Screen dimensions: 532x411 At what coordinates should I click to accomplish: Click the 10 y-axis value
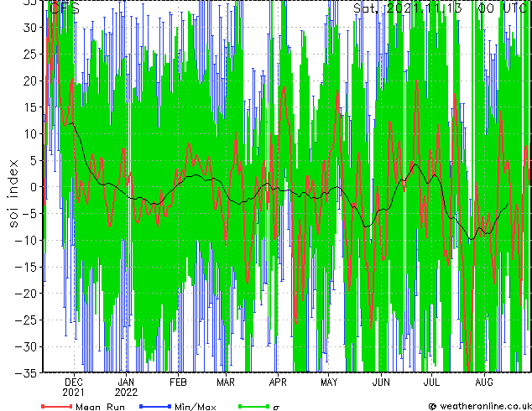tap(30, 134)
